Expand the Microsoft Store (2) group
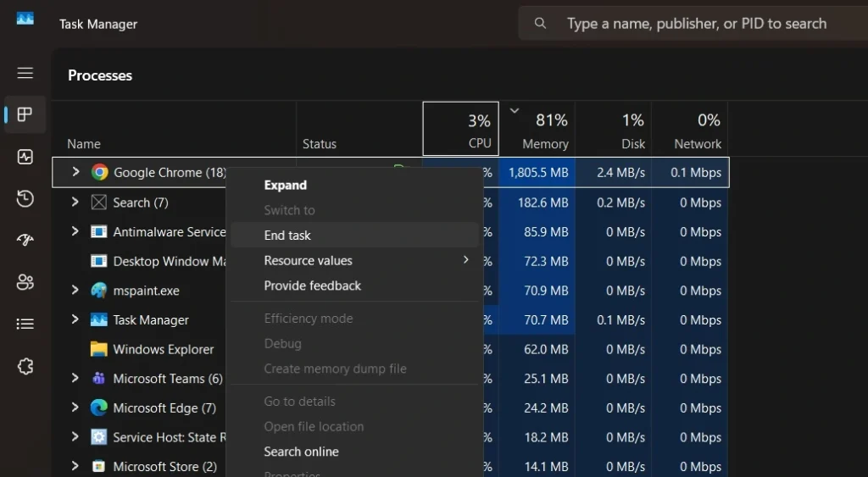 tap(75, 466)
